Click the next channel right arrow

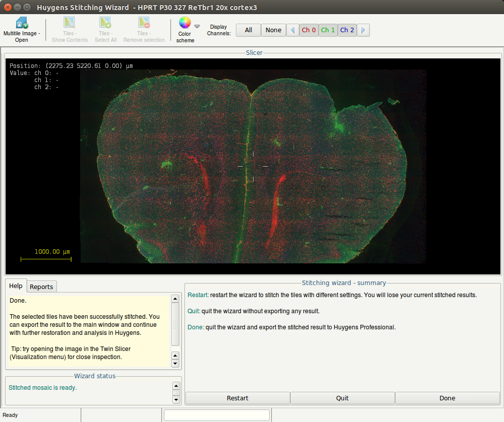(x=363, y=30)
